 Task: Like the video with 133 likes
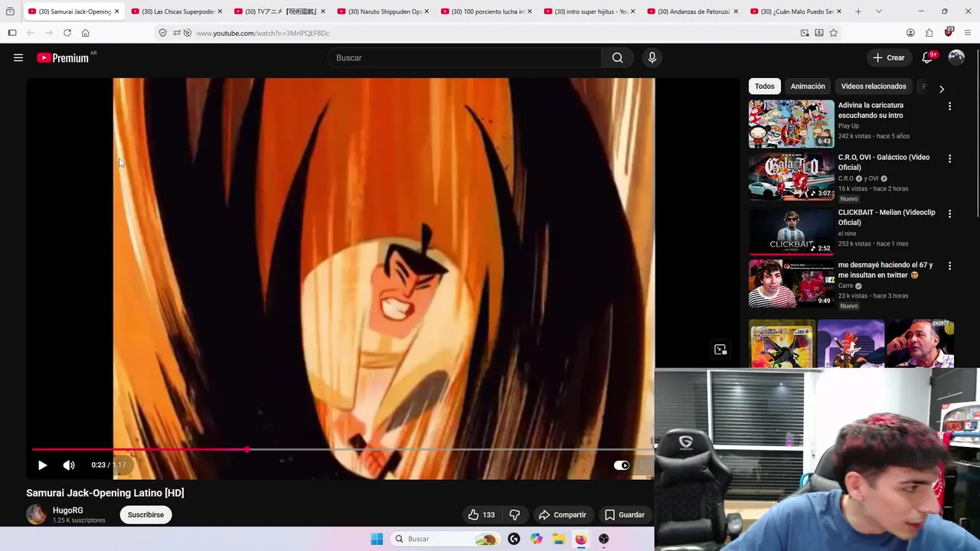pyautogui.click(x=482, y=514)
